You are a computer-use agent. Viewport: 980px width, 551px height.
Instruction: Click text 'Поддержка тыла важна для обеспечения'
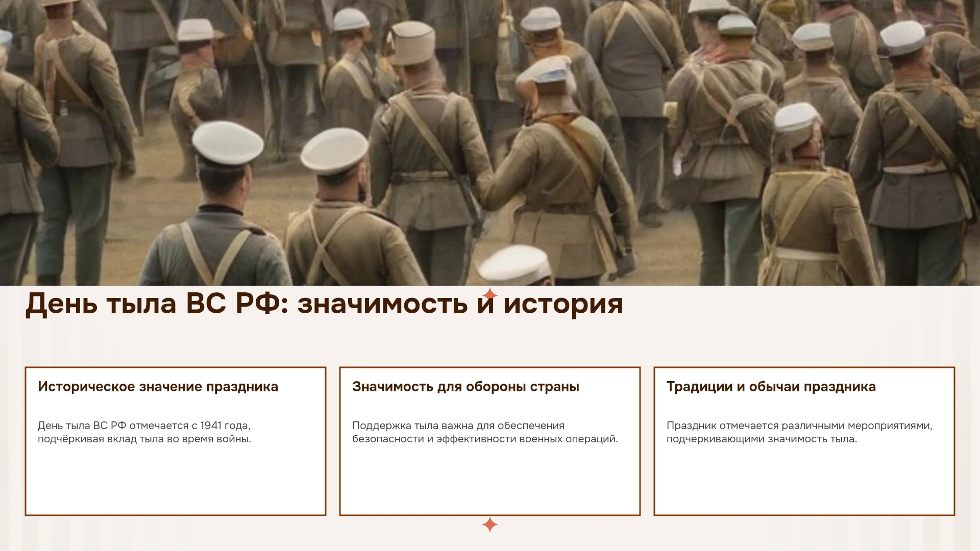point(458,425)
